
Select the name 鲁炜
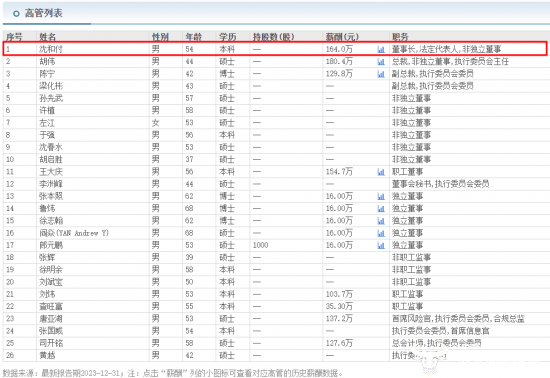(47, 209)
